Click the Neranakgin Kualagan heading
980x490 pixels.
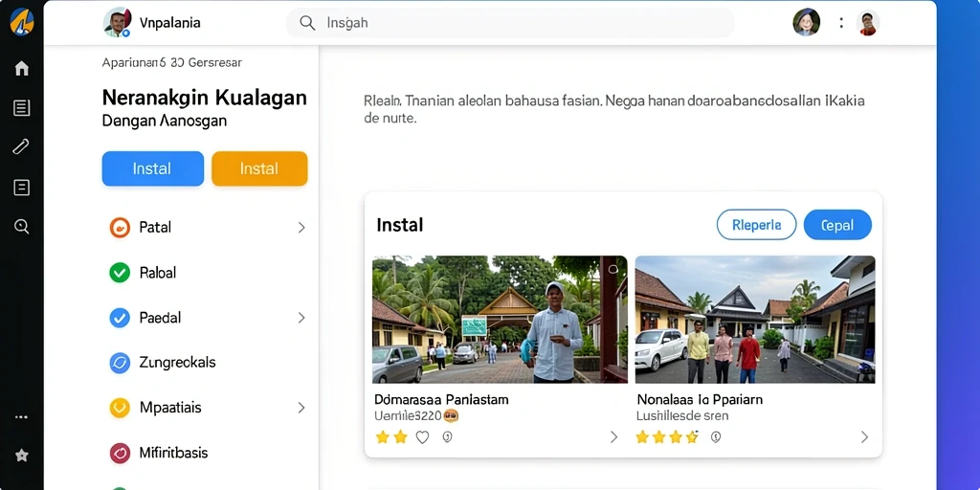click(205, 98)
